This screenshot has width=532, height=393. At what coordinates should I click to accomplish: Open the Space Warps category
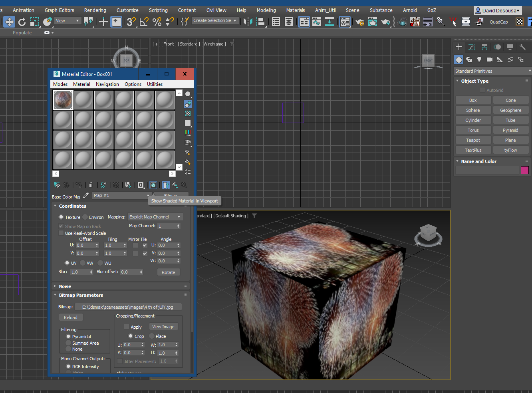(510, 59)
